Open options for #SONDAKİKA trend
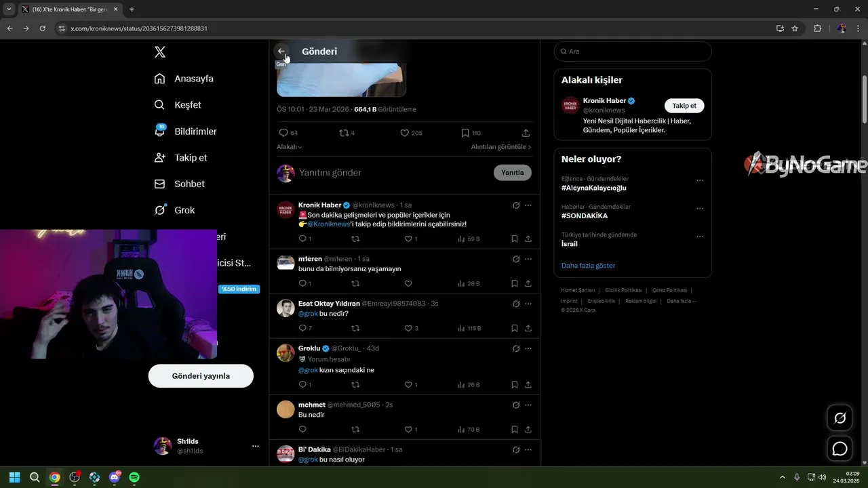This screenshot has height=488, width=868. tap(700, 209)
